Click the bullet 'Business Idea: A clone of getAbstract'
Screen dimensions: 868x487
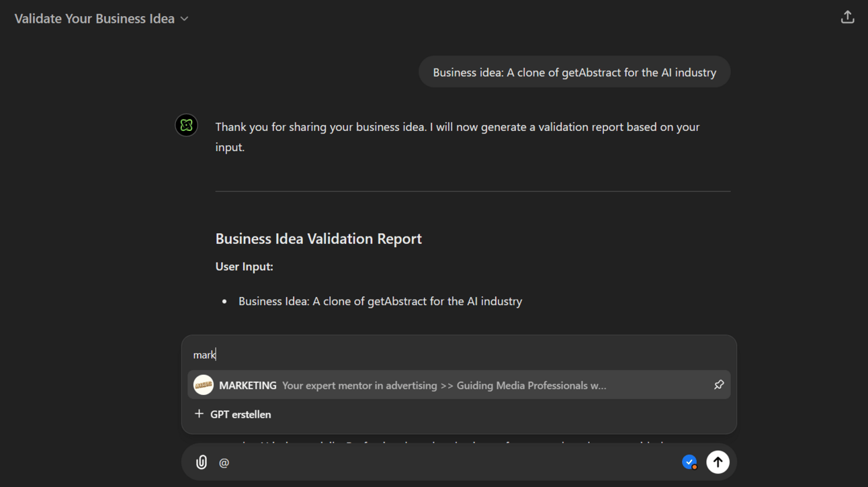[380, 301]
